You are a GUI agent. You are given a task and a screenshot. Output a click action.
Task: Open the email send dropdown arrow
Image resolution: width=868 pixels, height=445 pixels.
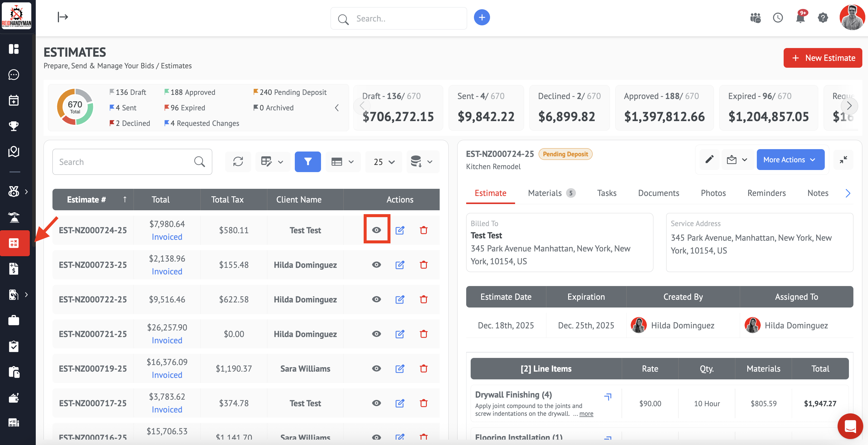coord(745,160)
